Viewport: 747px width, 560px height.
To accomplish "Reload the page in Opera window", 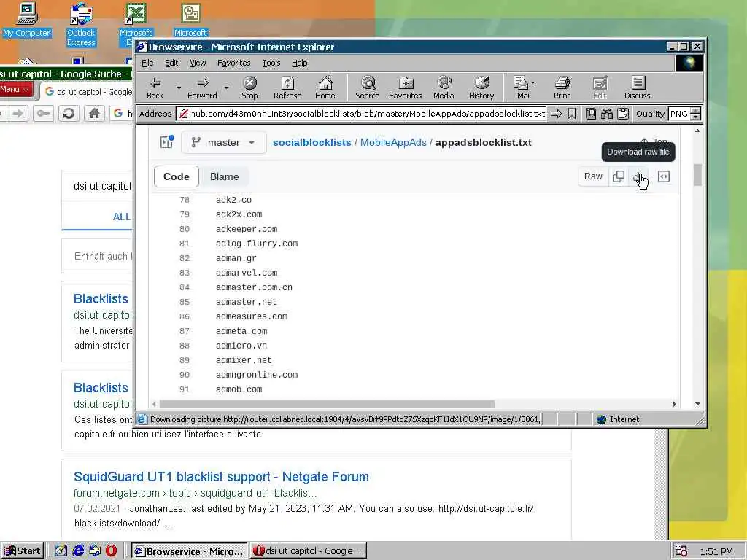I will [x=69, y=113].
